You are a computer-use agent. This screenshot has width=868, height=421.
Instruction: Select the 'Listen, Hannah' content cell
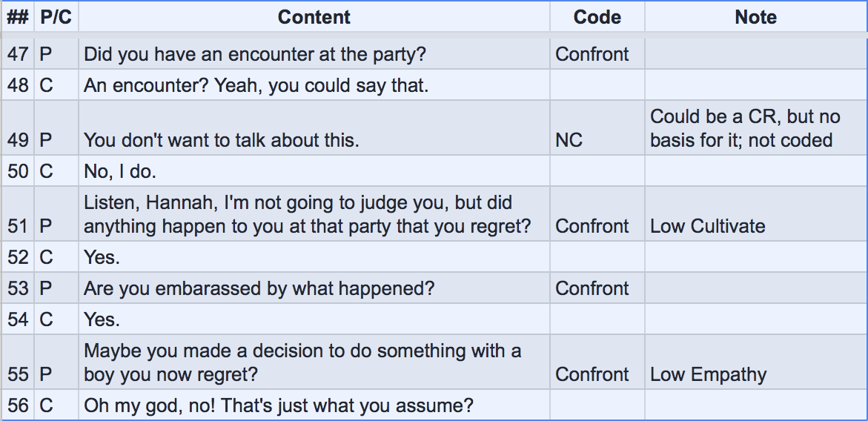point(307,214)
